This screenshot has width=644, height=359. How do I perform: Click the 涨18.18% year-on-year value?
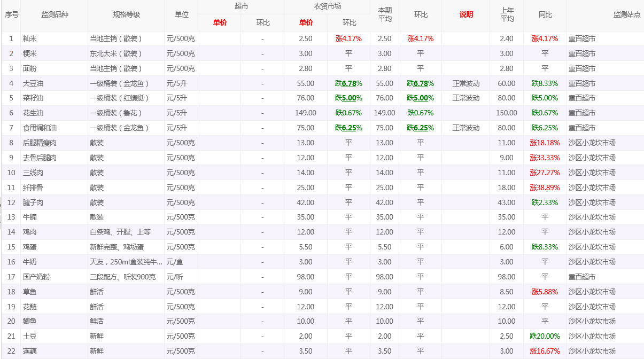545,143
